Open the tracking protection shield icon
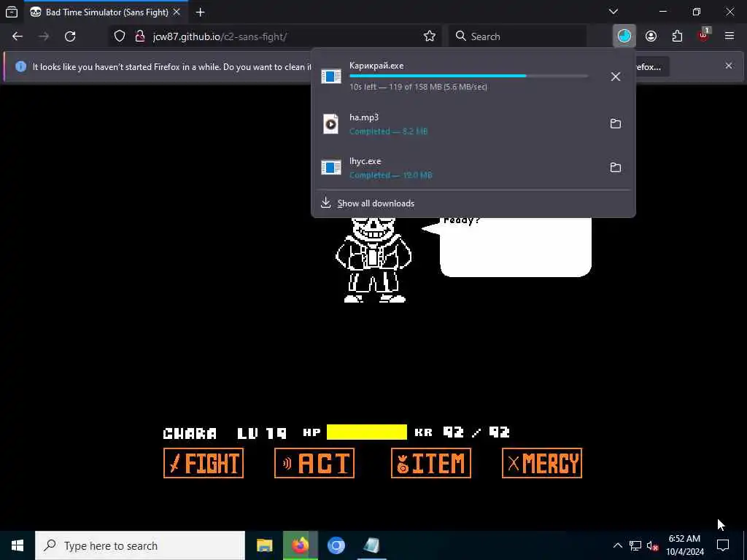The image size is (747, 560). pyautogui.click(x=120, y=36)
